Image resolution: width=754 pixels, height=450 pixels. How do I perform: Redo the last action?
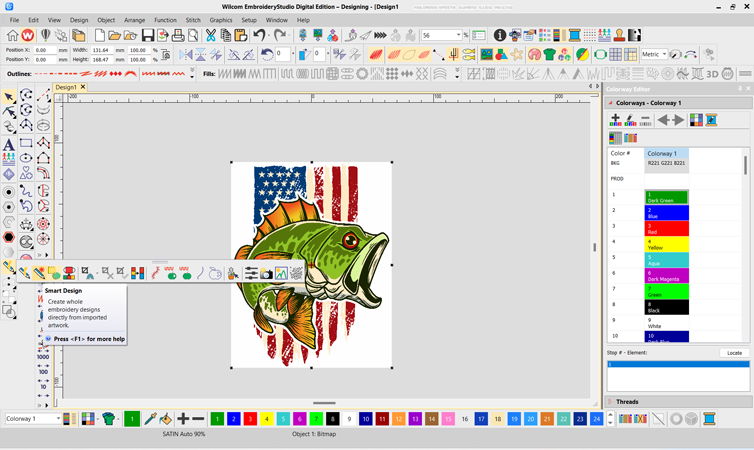click(279, 35)
